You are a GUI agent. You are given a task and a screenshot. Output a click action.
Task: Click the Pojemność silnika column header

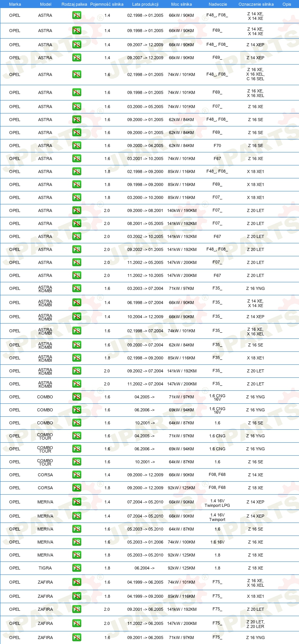107,4
